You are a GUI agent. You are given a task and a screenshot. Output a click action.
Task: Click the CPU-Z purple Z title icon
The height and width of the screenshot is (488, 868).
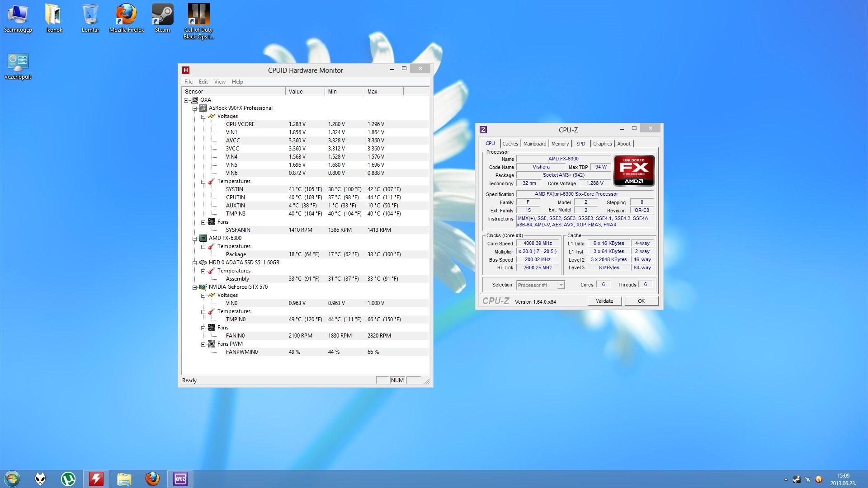[483, 130]
